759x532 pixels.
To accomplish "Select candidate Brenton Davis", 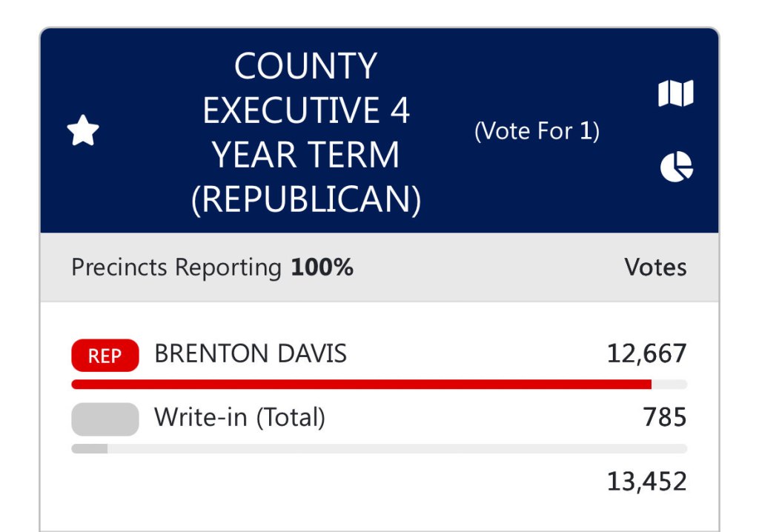I will point(250,354).
